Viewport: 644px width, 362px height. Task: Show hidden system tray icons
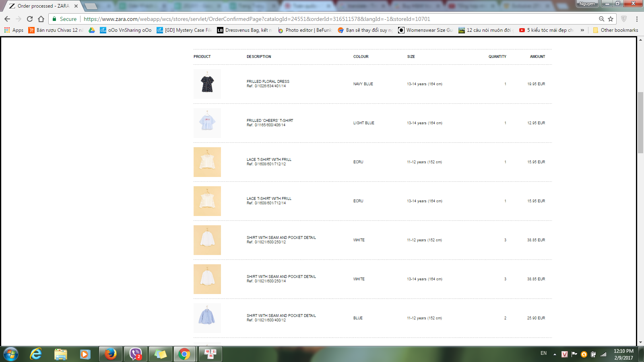coord(555,354)
